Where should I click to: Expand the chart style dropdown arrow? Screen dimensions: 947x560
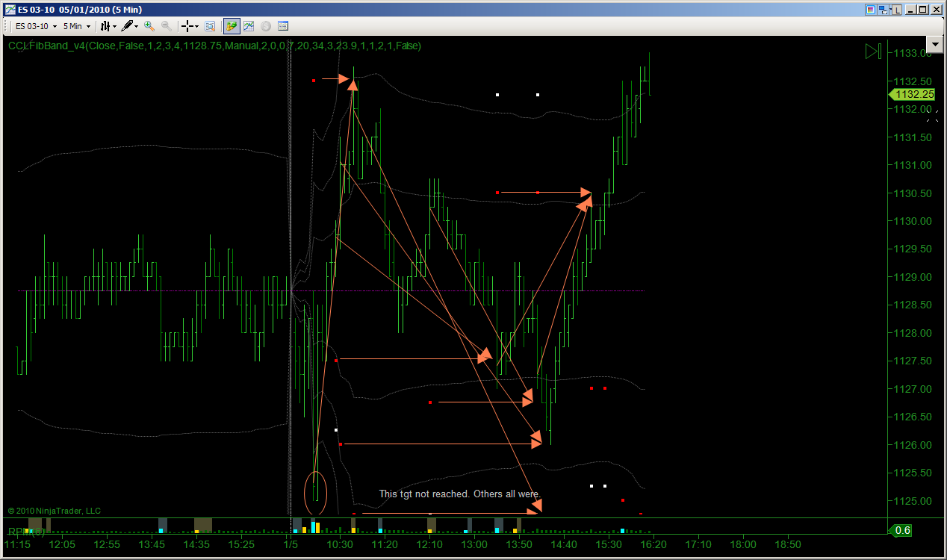(114, 26)
